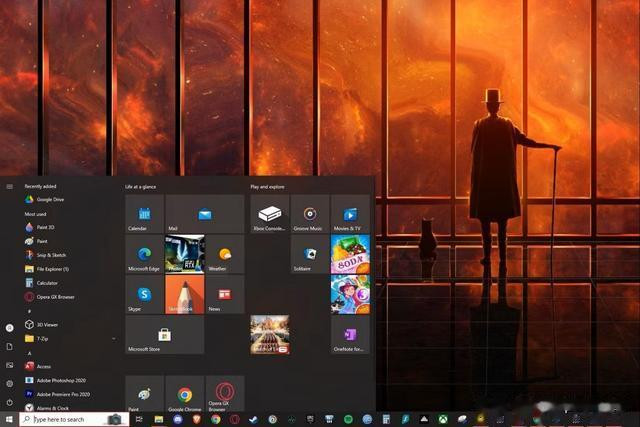
Task: Open Google Chrome on the taskbar
Action: (x=216, y=419)
